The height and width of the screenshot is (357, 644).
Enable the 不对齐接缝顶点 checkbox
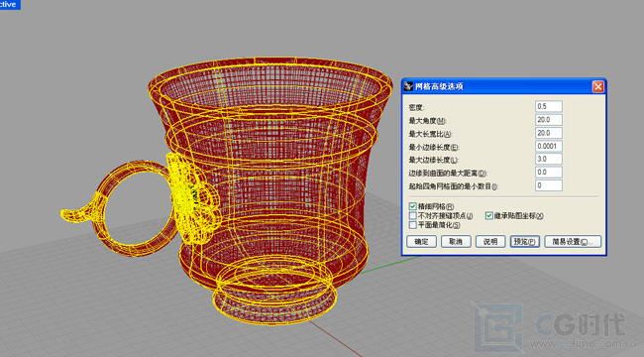(413, 215)
